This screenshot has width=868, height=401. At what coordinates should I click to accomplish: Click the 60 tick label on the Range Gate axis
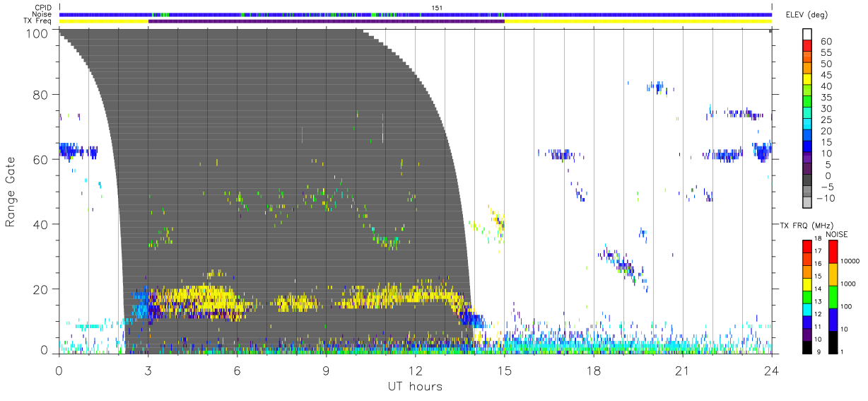41,159
